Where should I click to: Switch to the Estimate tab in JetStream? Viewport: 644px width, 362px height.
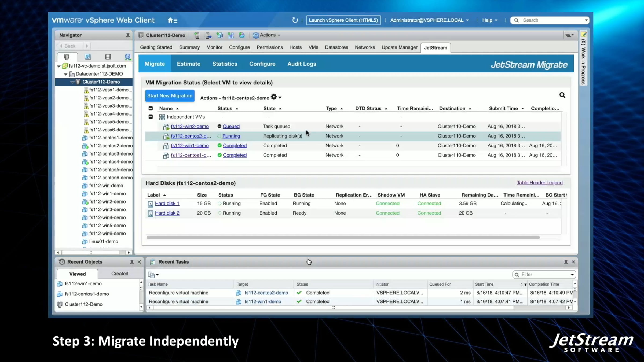pyautogui.click(x=189, y=64)
